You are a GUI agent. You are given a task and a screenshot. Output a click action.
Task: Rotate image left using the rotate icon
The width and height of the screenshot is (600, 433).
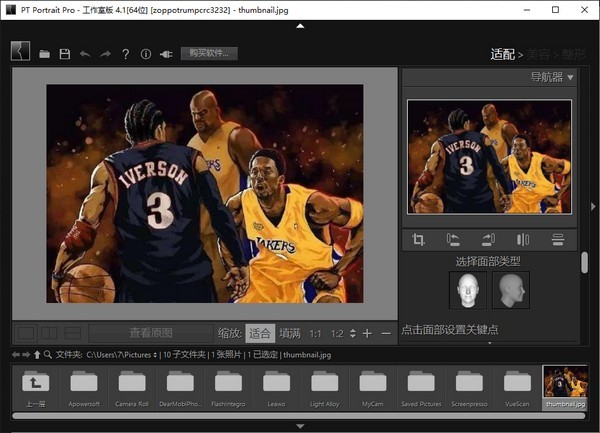[453, 240]
